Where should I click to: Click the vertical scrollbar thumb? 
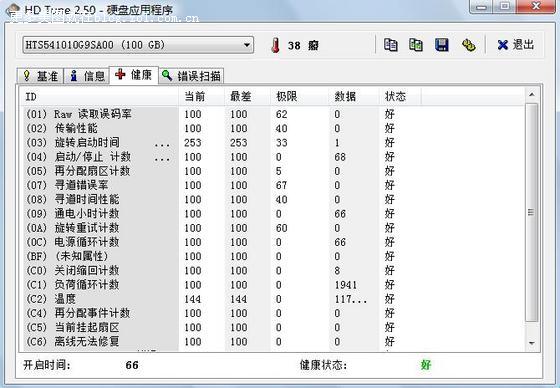[x=532, y=213]
